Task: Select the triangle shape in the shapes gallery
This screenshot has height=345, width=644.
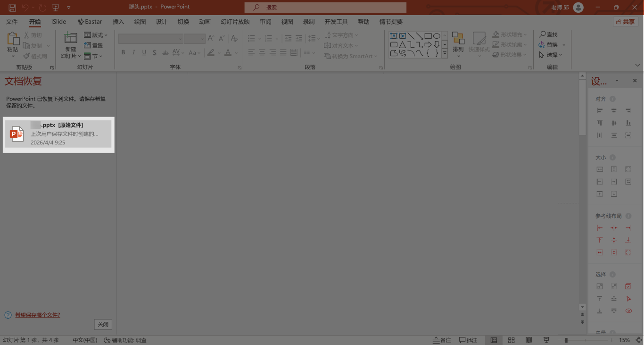Action: [402, 45]
